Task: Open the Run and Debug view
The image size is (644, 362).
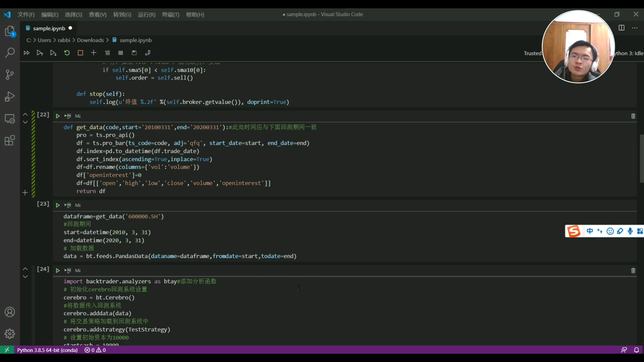Action: click(10, 97)
